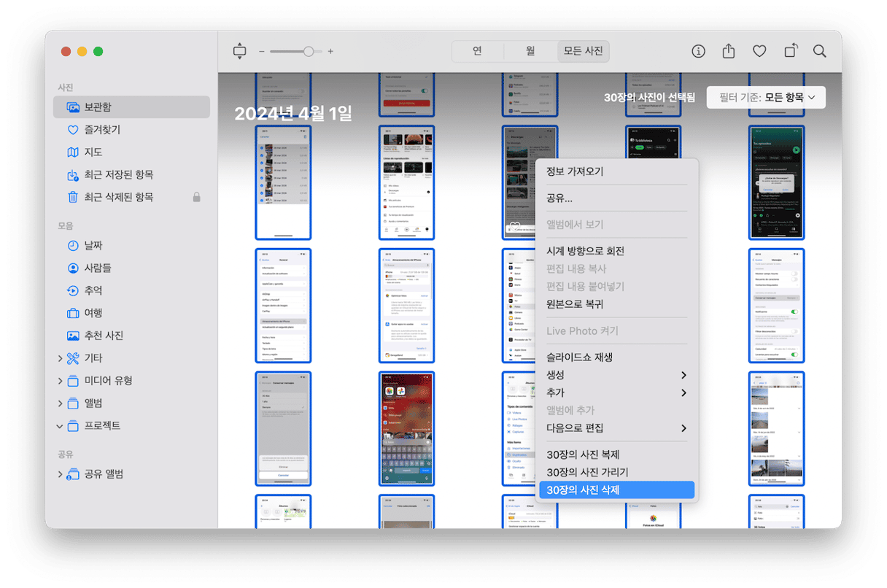Open 지도 in the sidebar
This screenshot has width=887, height=588.
[x=93, y=152]
